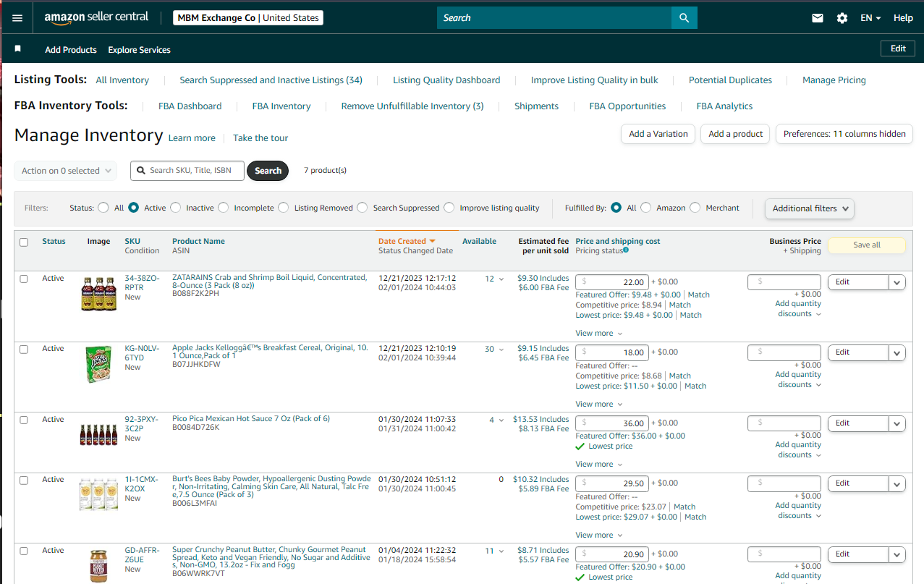This screenshot has height=584, width=924.
Task: Select the All status radio button
Action: pyautogui.click(x=103, y=208)
